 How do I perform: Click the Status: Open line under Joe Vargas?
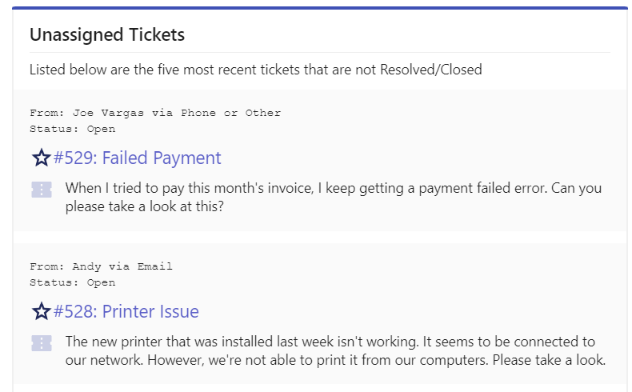pyautogui.click(x=73, y=129)
